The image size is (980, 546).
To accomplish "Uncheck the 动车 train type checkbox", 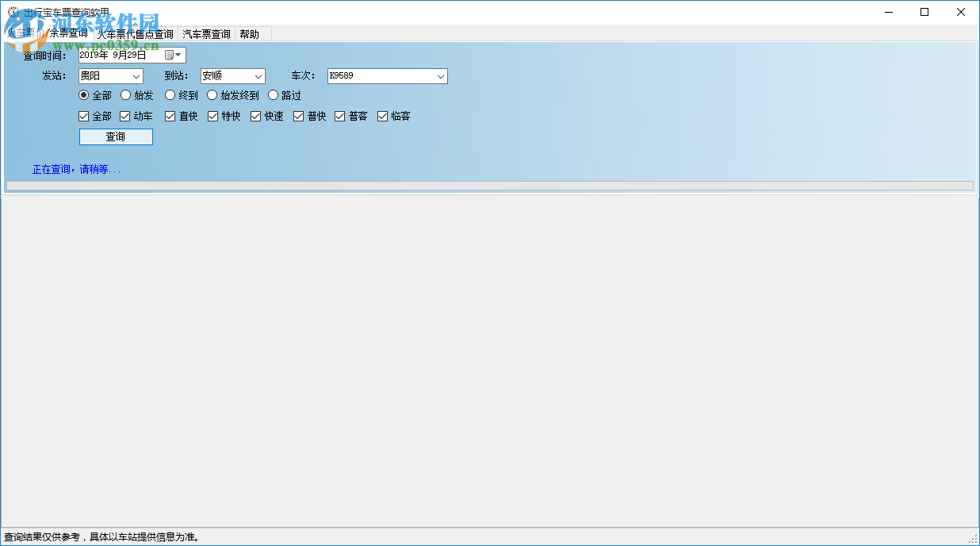I will click(124, 116).
